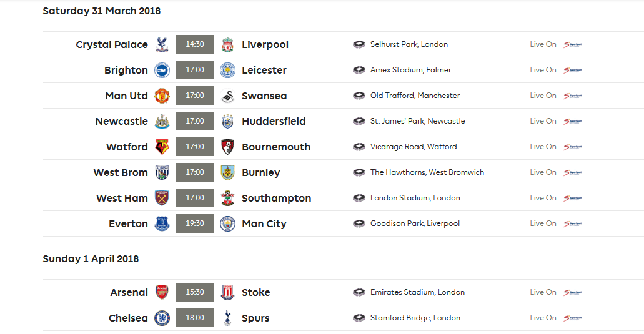Viewport: 644px width, 334px height.
Task: Select the Southampton team name
Action: 276,198
